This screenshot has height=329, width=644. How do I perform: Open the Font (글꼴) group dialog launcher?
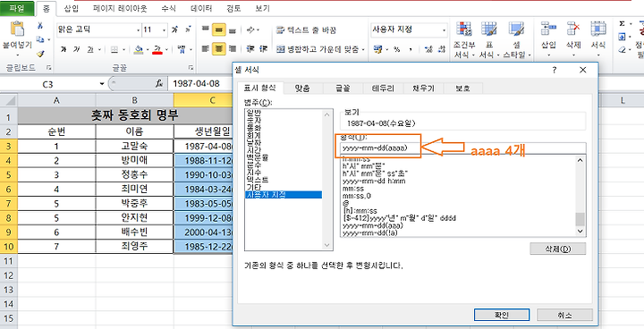click(191, 67)
